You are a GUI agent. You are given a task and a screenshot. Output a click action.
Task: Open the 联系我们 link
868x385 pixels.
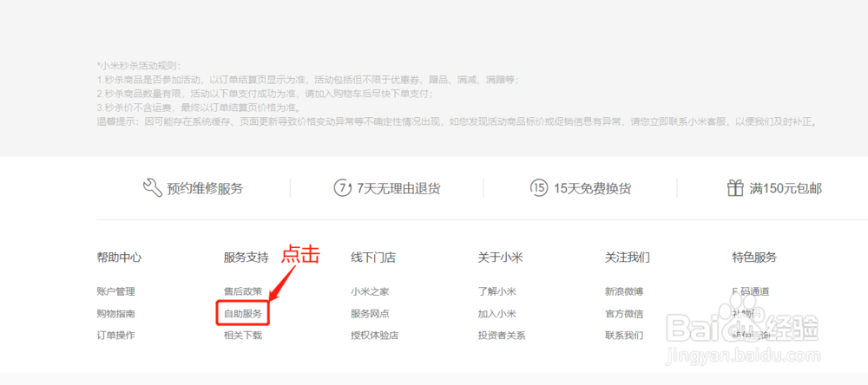[x=624, y=336]
